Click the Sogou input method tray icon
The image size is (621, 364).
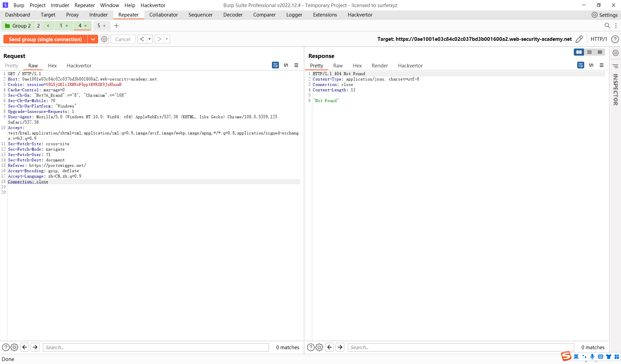click(x=566, y=356)
